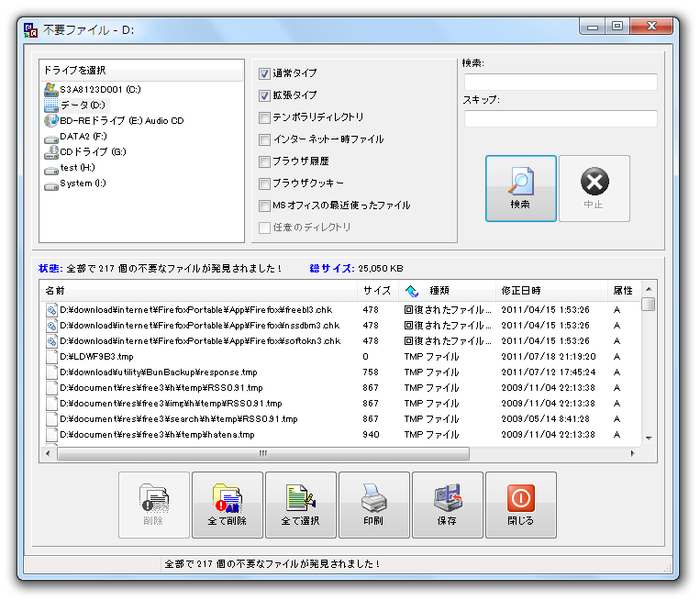
Task: Select the free3¥img¥h¥temp¥RSS0.91.tmp row
Action: click(341, 404)
